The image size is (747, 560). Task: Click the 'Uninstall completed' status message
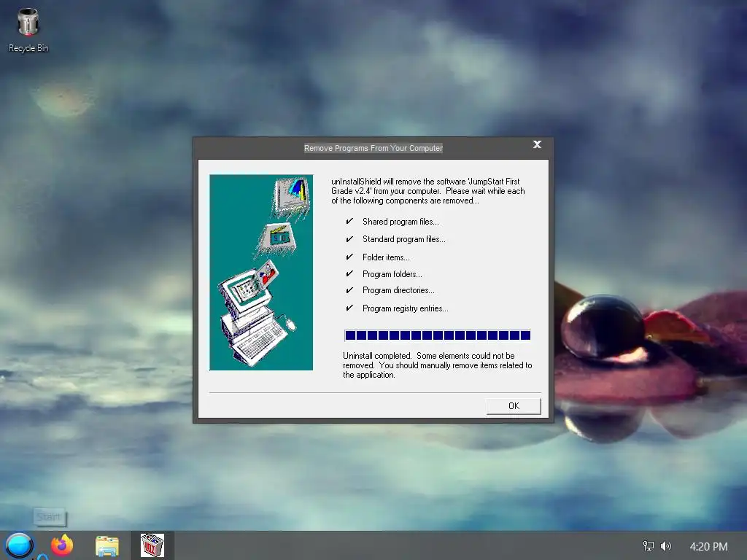coord(438,365)
